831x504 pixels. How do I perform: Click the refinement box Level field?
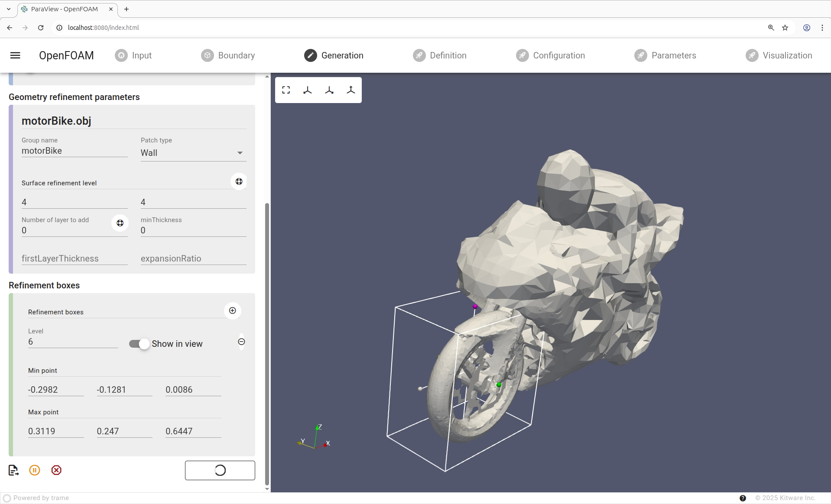(73, 342)
